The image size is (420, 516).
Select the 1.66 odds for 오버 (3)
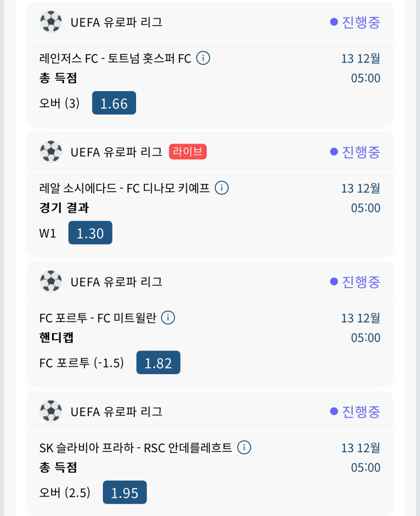(x=114, y=103)
